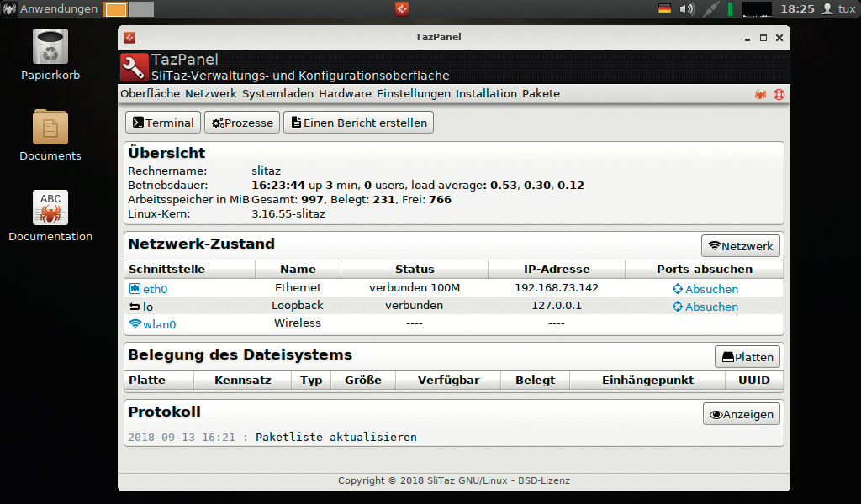Maximize the TazPanel window
This screenshot has height=504, width=861.
(x=763, y=38)
